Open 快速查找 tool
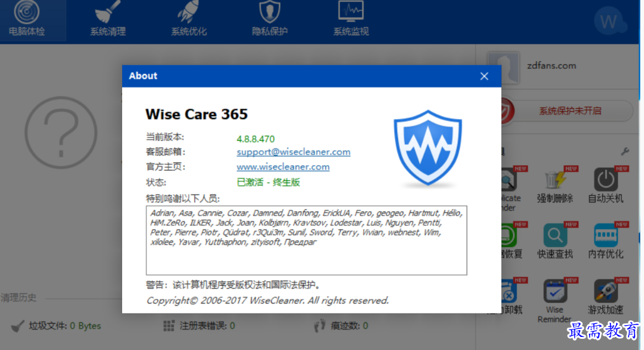 (555, 241)
